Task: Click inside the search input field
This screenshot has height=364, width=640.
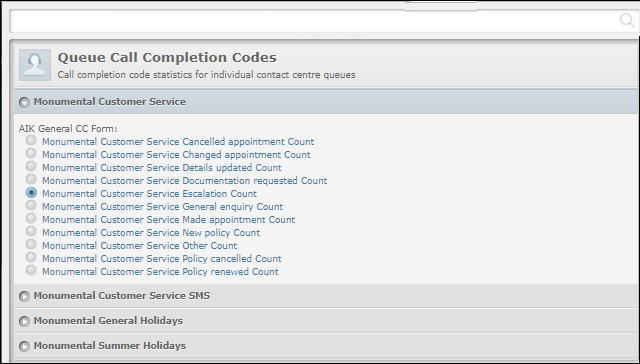Action: 314,20
